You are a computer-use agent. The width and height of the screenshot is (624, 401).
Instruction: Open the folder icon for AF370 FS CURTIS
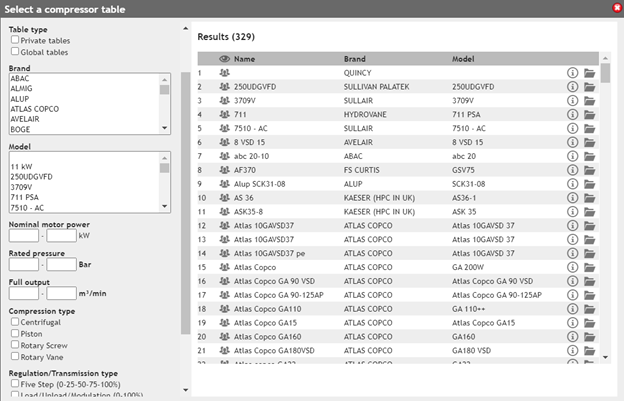point(589,170)
